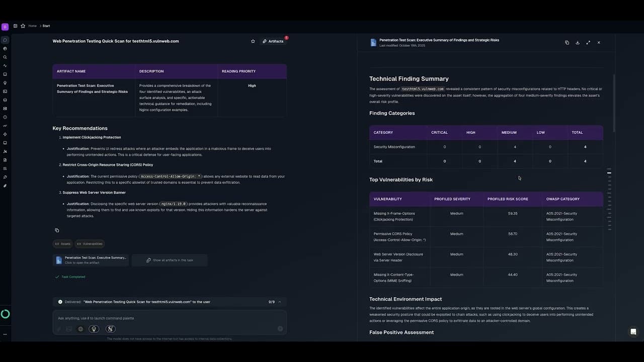
Task: Download the Penetration Test Scan report
Action: [x=578, y=43]
